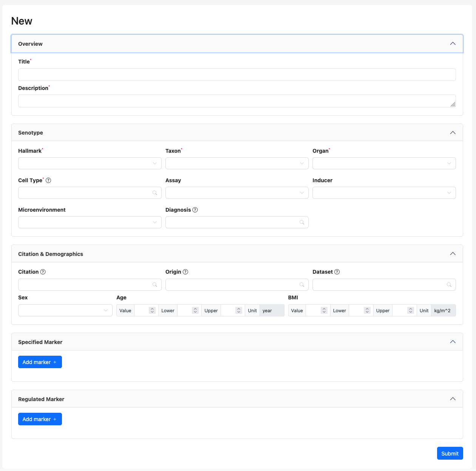Image resolution: width=476 pixels, height=471 pixels.
Task: Focus the Citation search field
Action: [x=90, y=285]
